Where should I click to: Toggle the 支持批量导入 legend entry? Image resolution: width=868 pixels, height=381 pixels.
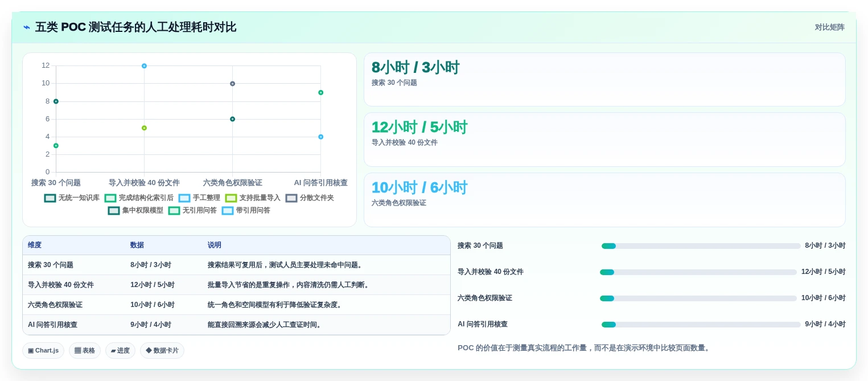(x=253, y=198)
